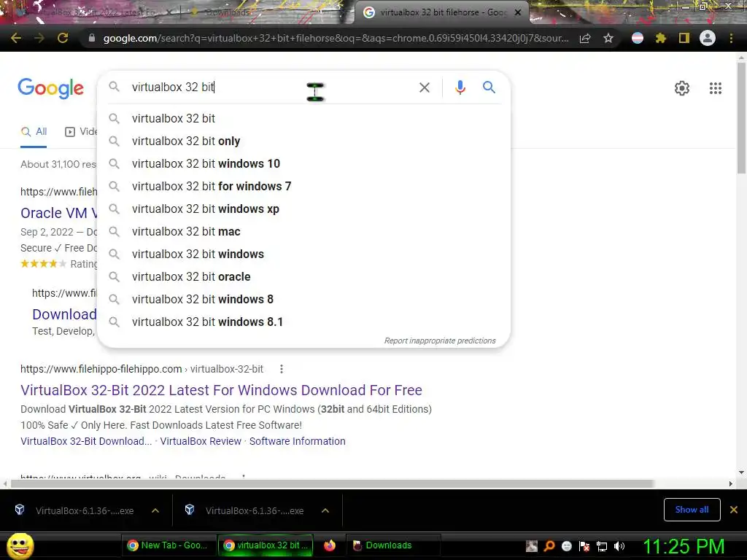This screenshot has width=747, height=560.
Task: Open VirtualBox 32-Bit 2022 Latest result
Action: click(x=221, y=390)
